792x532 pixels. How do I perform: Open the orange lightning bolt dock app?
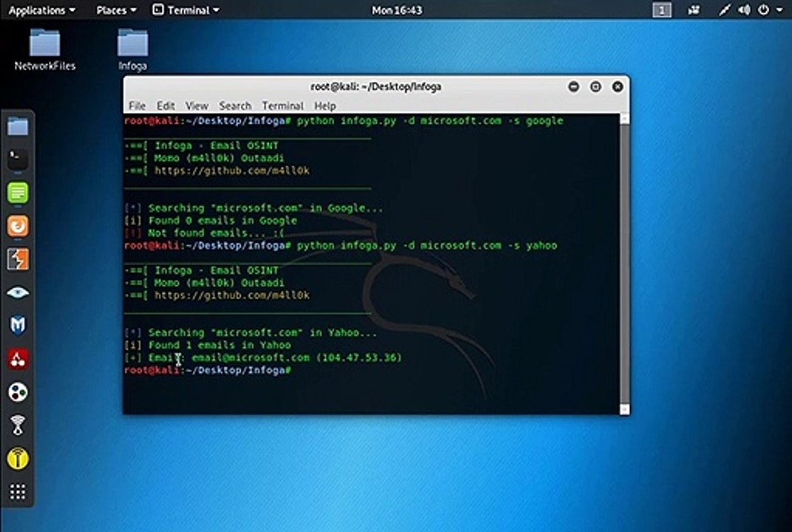[x=18, y=259]
